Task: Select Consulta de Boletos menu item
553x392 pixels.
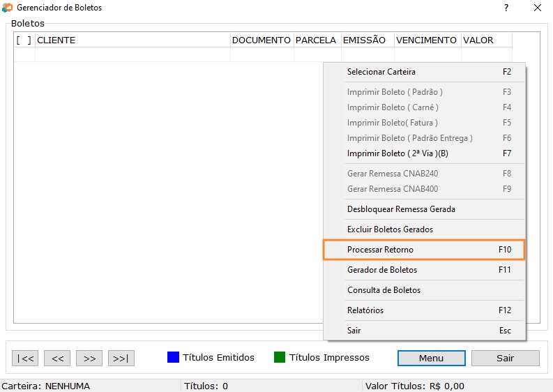Action: pyautogui.click(x=423, y=290)
